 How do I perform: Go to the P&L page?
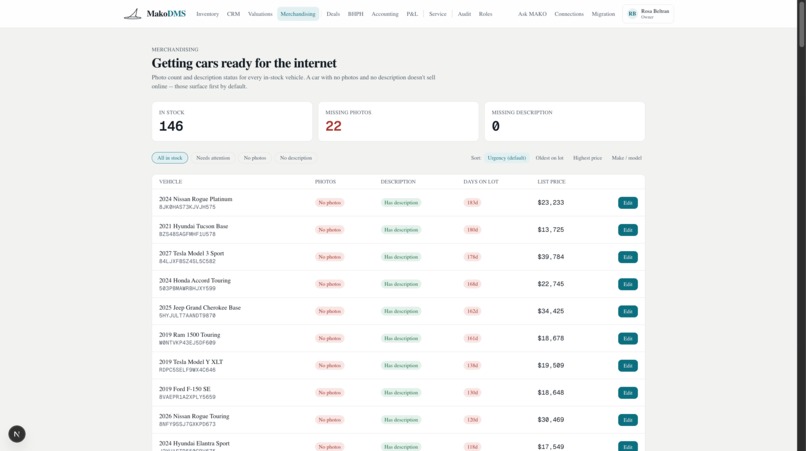(412, 14)
